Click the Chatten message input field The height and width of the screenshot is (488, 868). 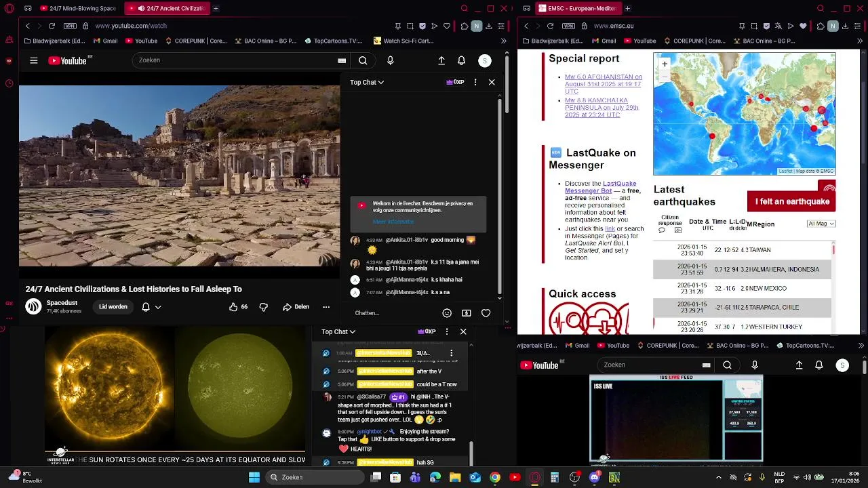point(393,313)
